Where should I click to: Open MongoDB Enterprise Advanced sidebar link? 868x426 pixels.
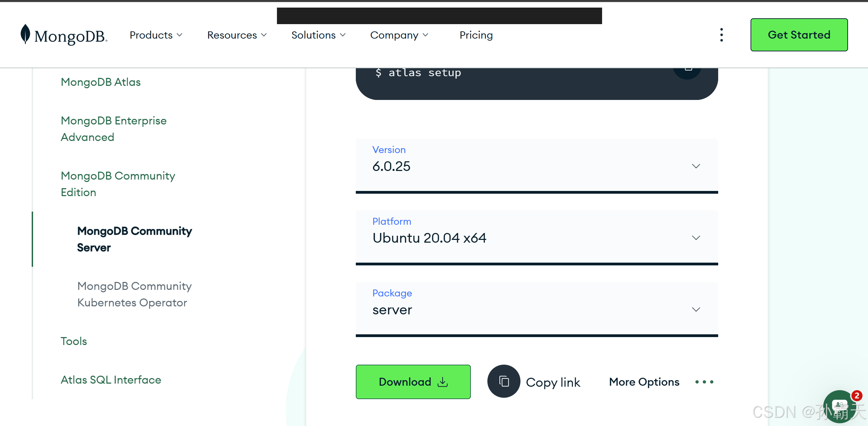114,129
